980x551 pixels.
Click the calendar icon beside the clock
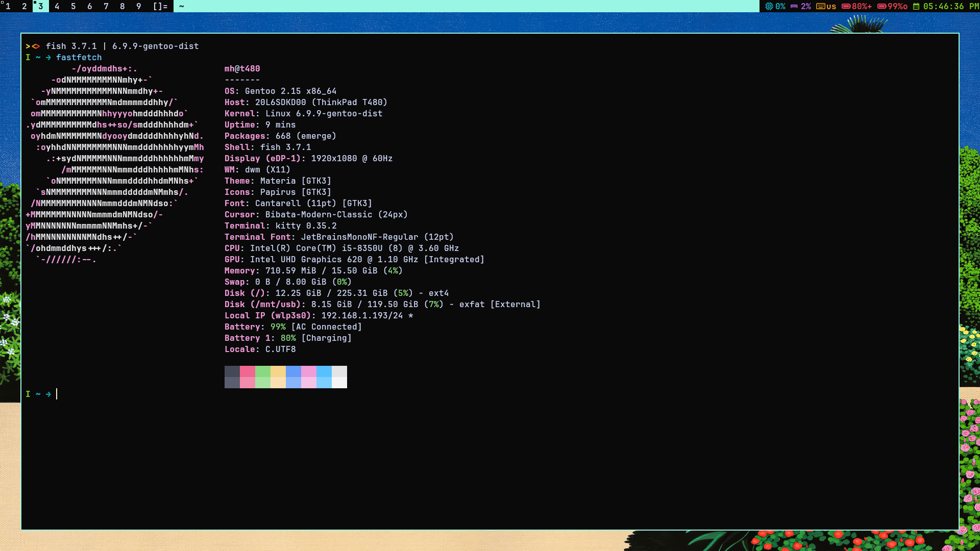click(916, 6)
